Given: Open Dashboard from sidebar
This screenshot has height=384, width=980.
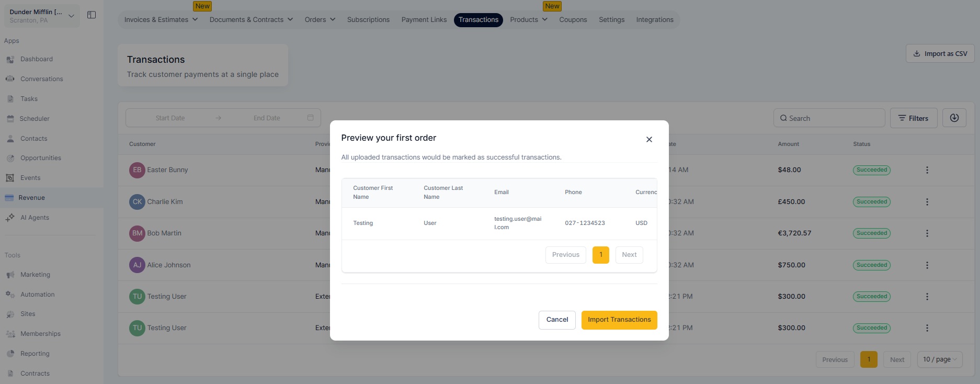Looking at the screenshot, I should pos(37,59).
